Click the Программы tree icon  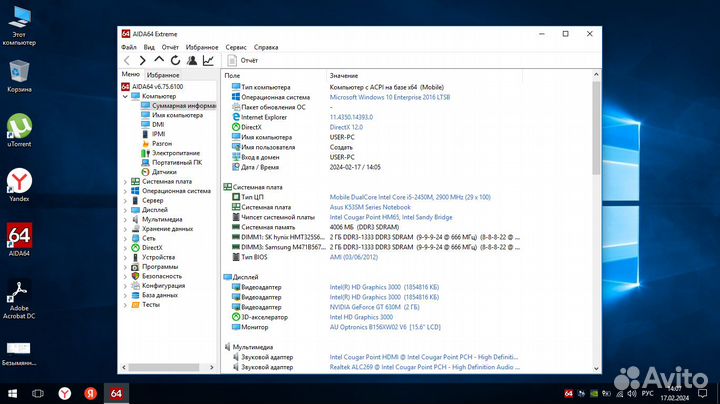[x=135, y=267]
